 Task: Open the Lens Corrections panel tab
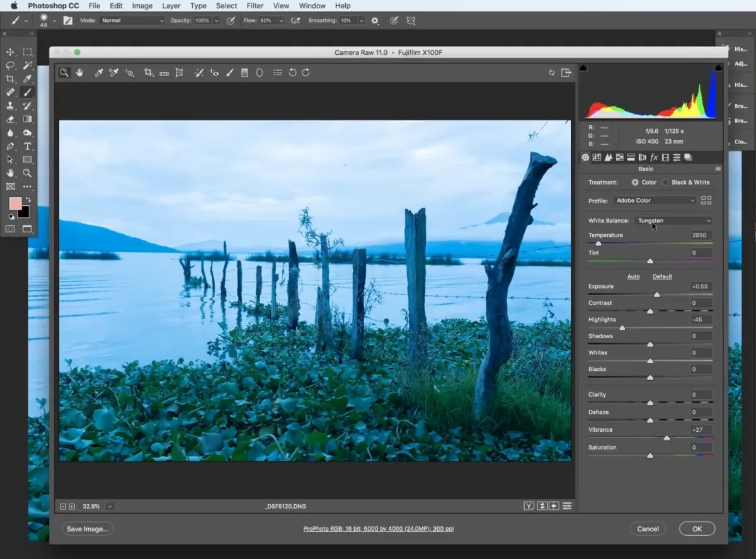pos(643,157)
